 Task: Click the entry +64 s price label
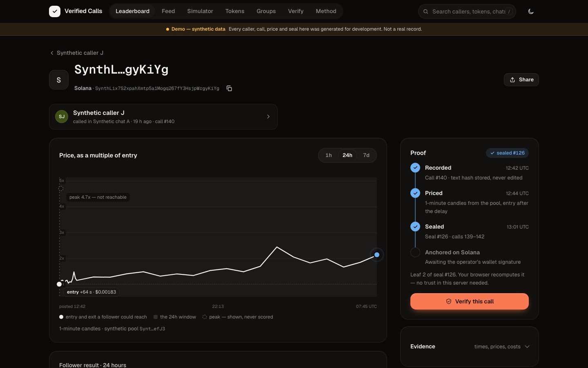[91, 292]
